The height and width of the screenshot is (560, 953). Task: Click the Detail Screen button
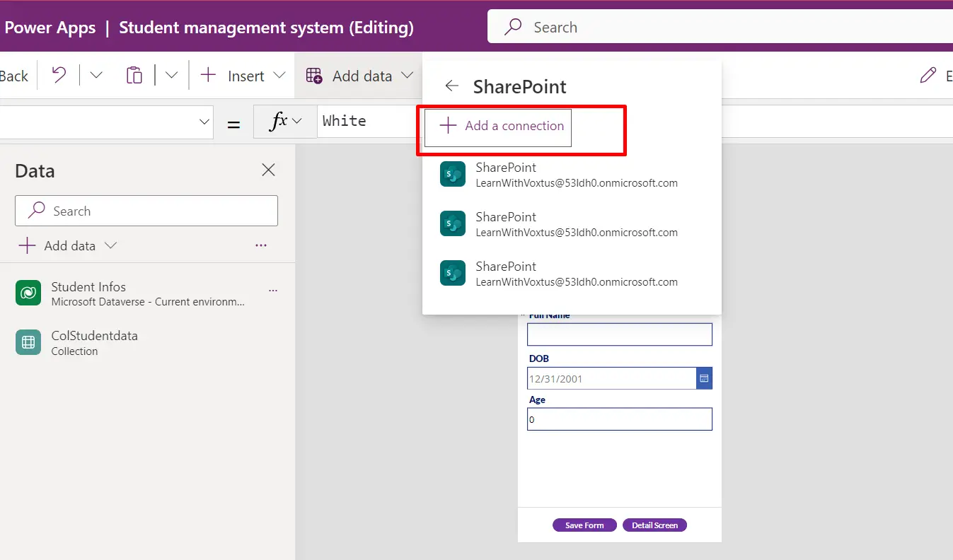[x=654, y=525]
